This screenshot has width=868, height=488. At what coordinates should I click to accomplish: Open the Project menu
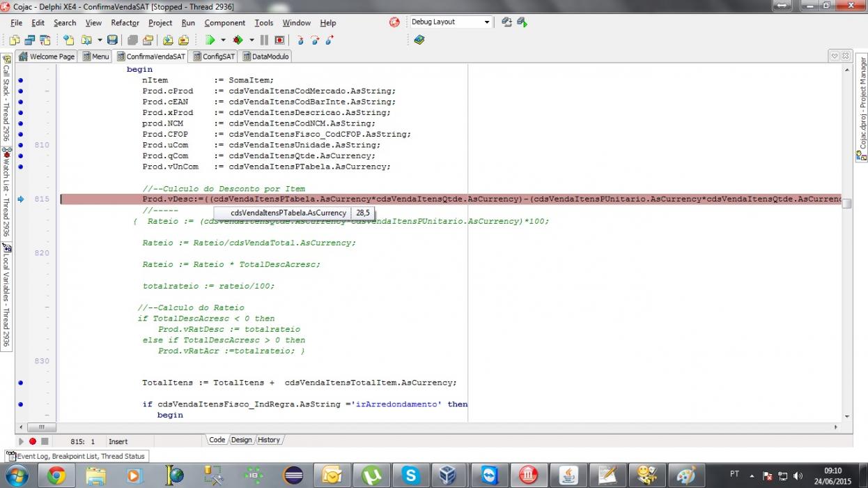[160, 23]
